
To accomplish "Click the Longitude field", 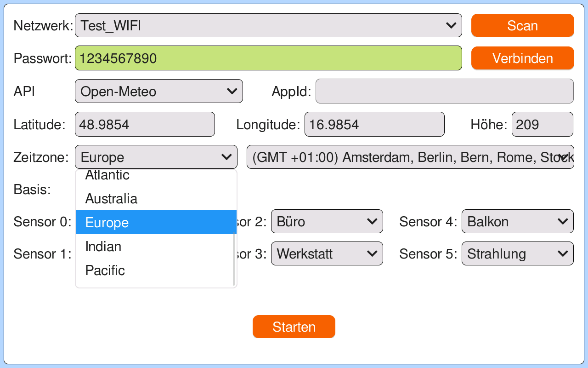I will pos(374,124).
